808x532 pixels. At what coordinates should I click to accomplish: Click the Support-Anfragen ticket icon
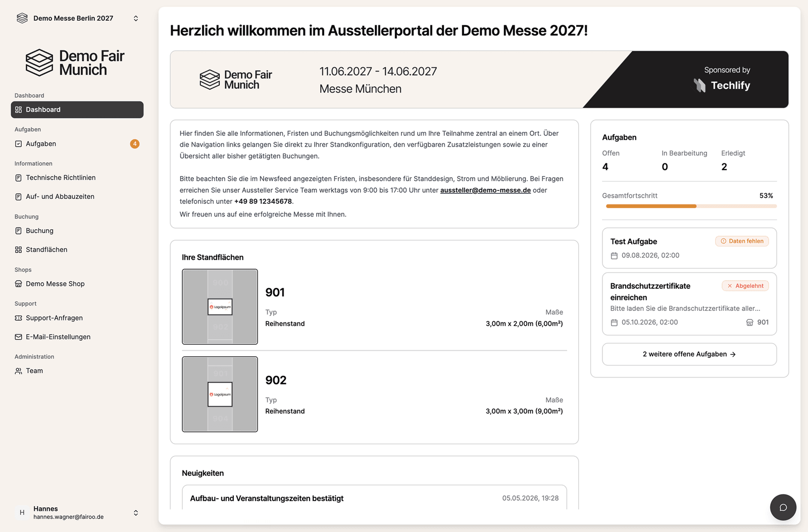pos(18,318)
